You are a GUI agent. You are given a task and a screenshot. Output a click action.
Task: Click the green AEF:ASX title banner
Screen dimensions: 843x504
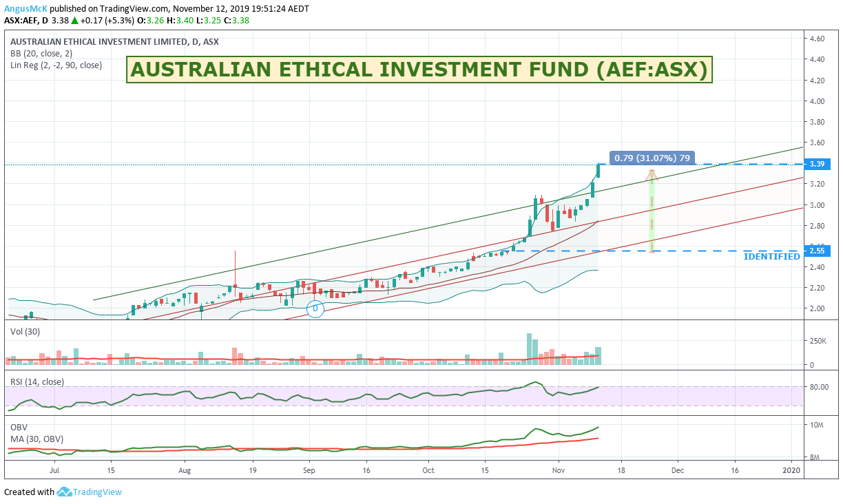tap(419, 70)
